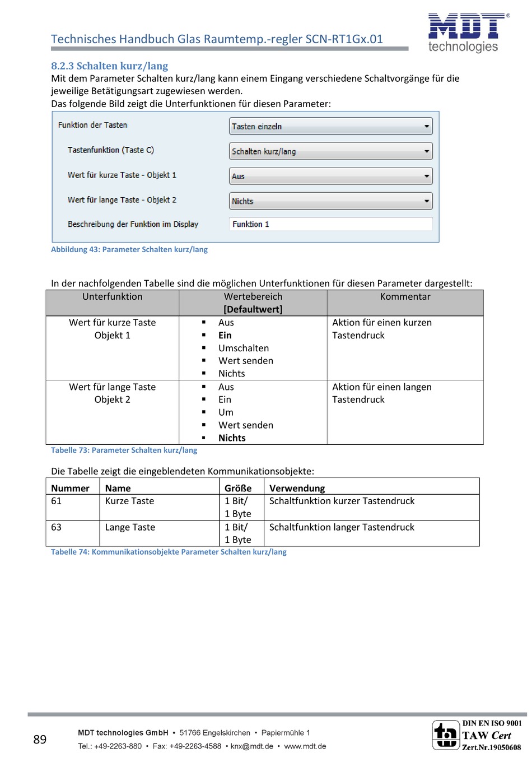Click the heading '8.2.3 Schalten kurz/lang'
The width and height of the screenshot is (532, 767).
tap(109, 66)
